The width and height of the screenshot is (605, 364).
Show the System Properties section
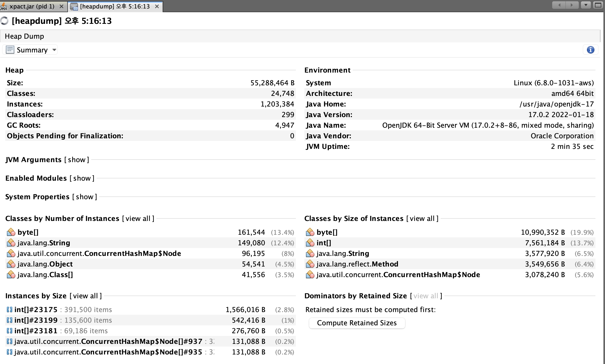click(x=85, y=197)
